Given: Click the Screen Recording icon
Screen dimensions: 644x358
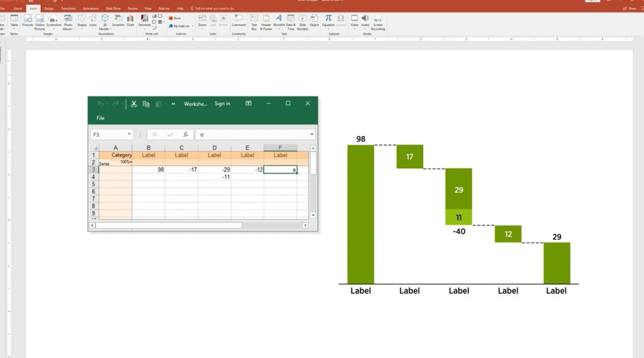Looking at the screenshot, I should point(378,20).
